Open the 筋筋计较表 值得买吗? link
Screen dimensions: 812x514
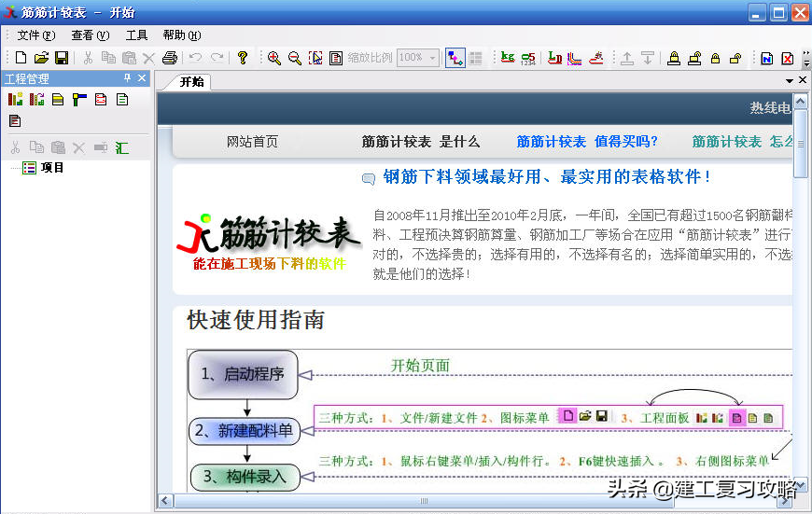(587, 142)
